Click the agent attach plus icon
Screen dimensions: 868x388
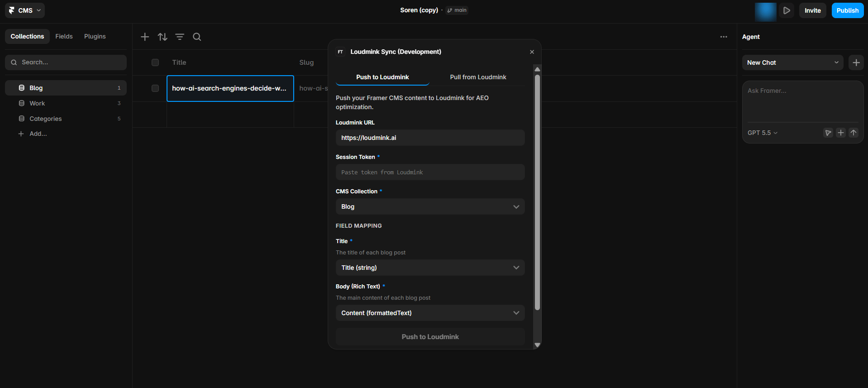[840, 133]
